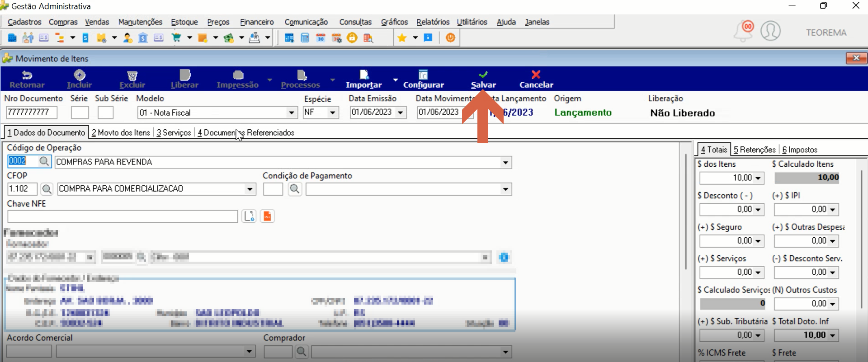Click the orange file icon beside Chave NFE
This screenshot has height=362, width=868.
[267, 216]
